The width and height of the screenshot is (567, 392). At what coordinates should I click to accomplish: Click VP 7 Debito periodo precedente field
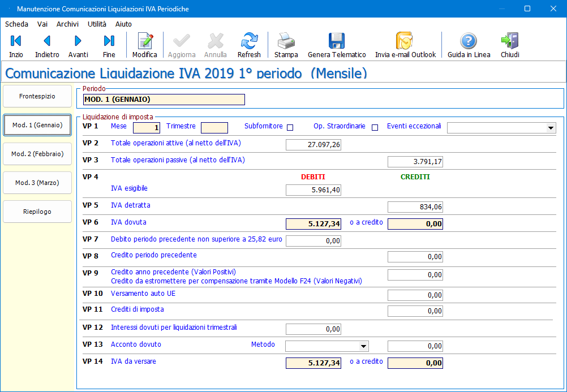tap(313, 241)
